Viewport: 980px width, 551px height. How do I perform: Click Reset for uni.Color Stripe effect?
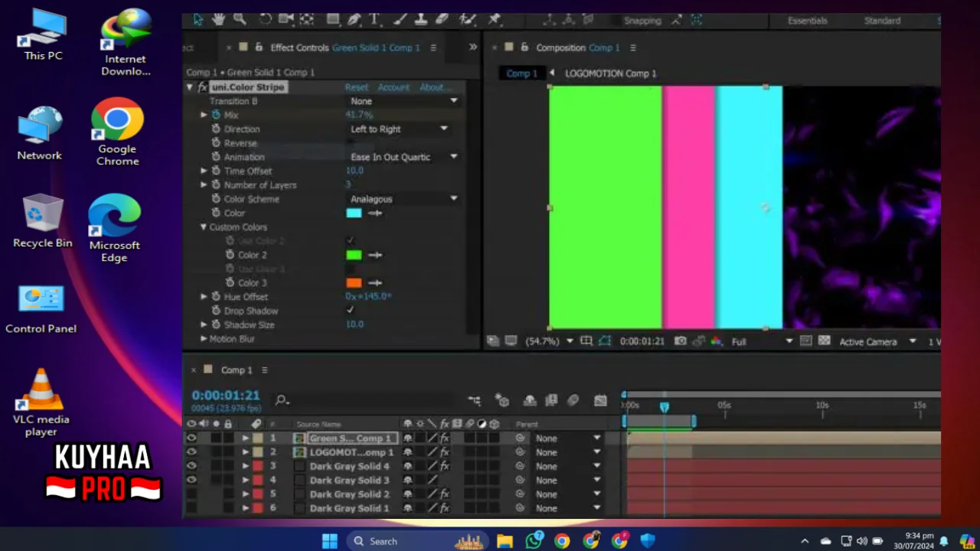356,87
